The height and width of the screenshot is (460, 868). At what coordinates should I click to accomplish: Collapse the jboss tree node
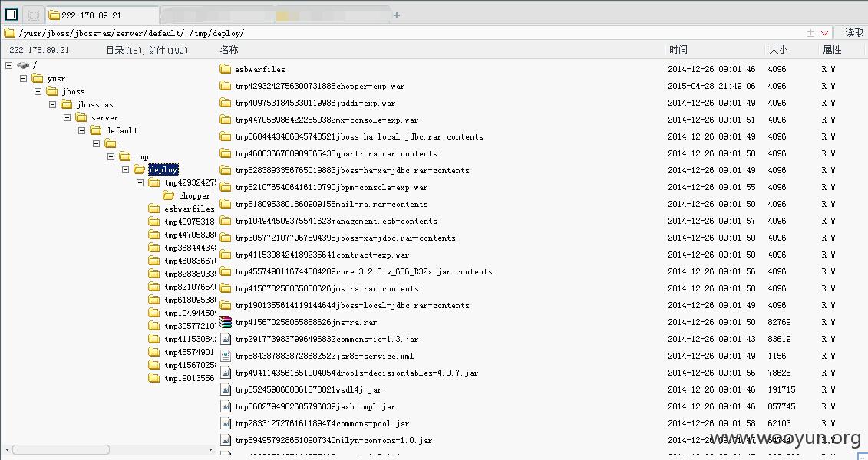pyautogui.click(x=38, y=91)
